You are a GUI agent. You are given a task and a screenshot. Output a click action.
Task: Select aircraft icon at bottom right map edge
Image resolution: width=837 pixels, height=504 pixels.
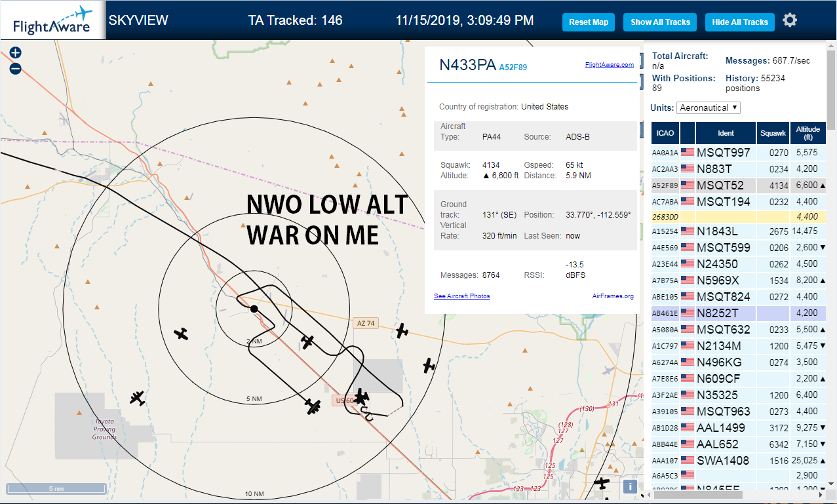602,484
